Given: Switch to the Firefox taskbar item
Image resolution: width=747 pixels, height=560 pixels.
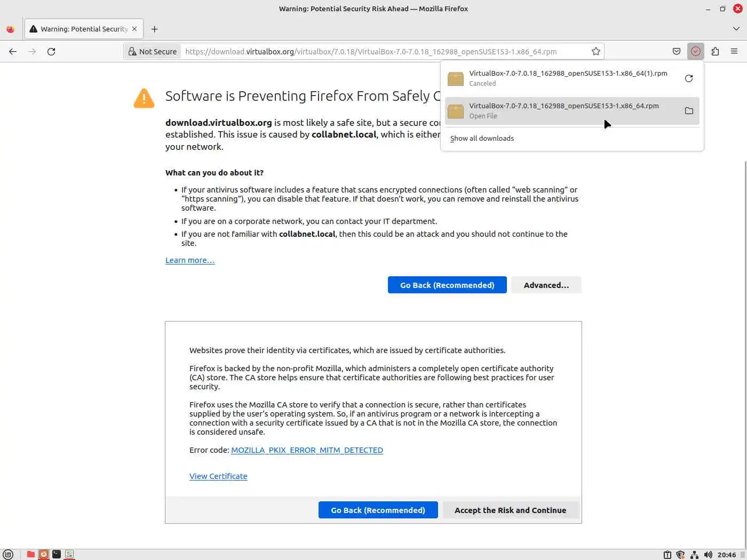Looking at the screenshot, I should coord(44,555).
